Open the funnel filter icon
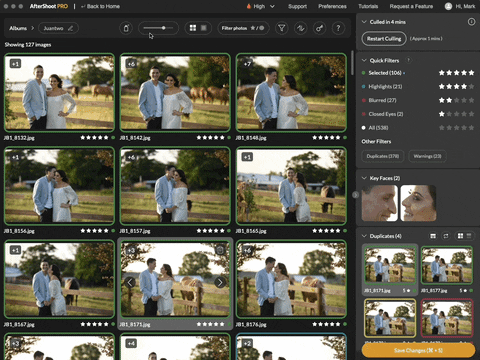 coord(282,28)
